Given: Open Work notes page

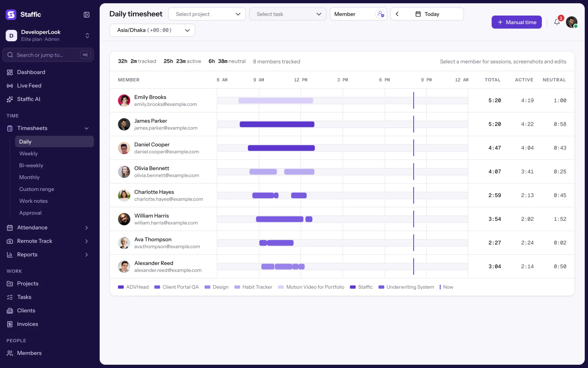Looking at the screenshot, I should 34,201.
